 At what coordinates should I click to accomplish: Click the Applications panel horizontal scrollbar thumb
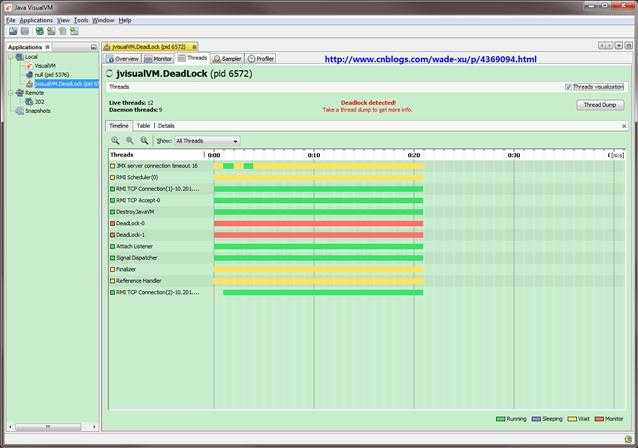48,427
